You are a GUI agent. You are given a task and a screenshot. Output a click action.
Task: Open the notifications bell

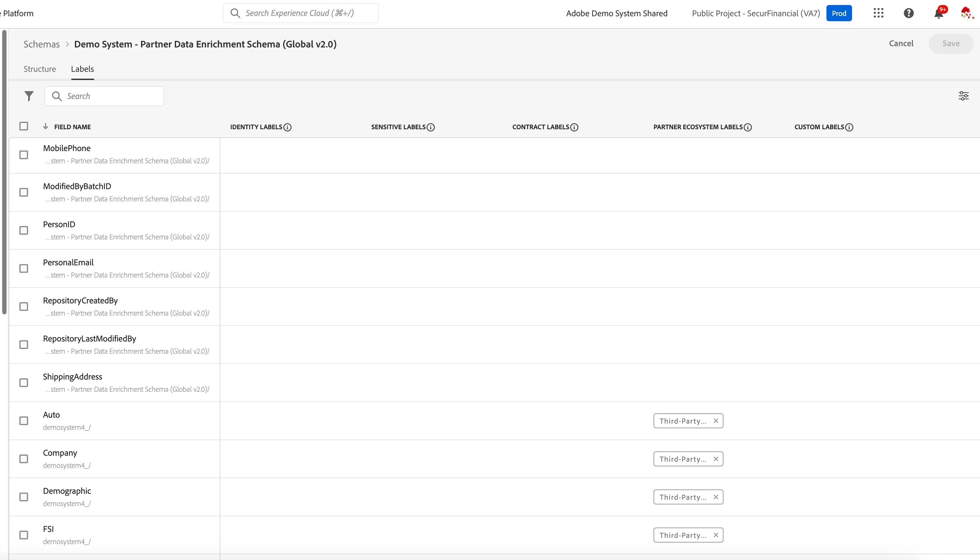pos(938,14)
